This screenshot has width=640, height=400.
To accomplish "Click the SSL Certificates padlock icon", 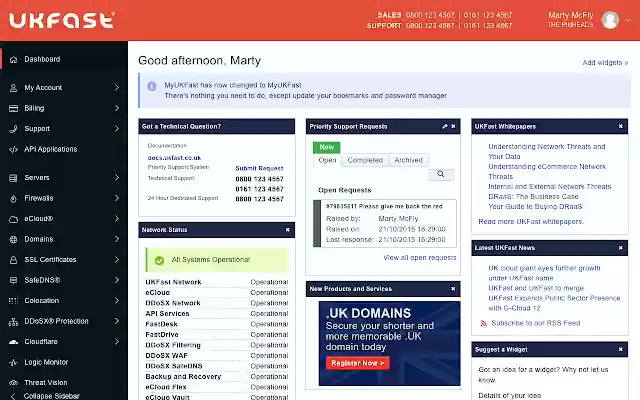I will pos(13,260).
